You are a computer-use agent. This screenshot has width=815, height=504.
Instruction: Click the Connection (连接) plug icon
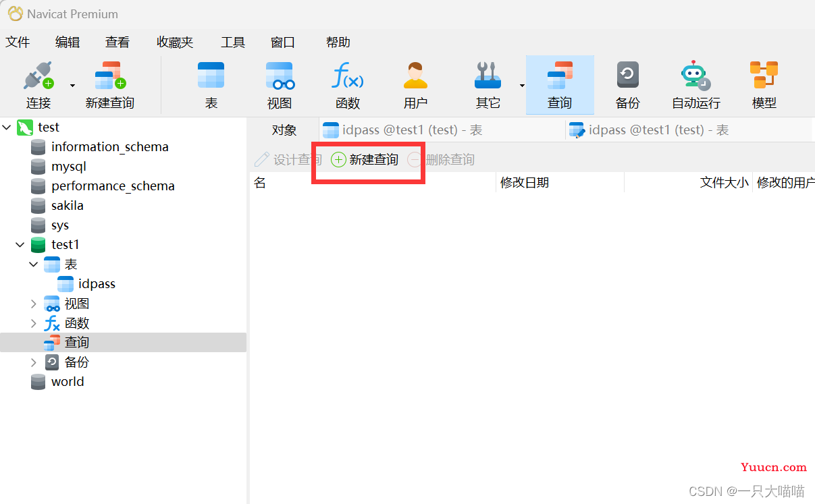(x=38, y=76)
